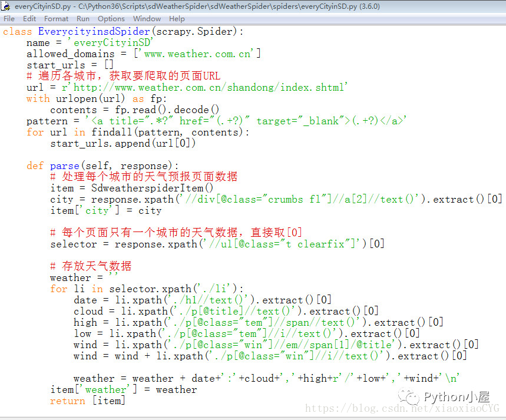Click the item['weather'] = weather line
The image size is (506, 420).
[124, 389]
